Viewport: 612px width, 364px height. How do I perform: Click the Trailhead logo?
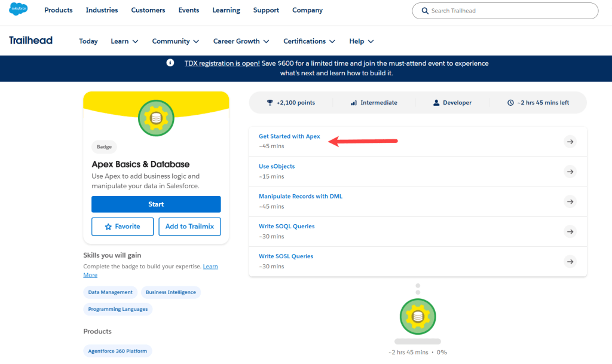[x=31, y=41]
